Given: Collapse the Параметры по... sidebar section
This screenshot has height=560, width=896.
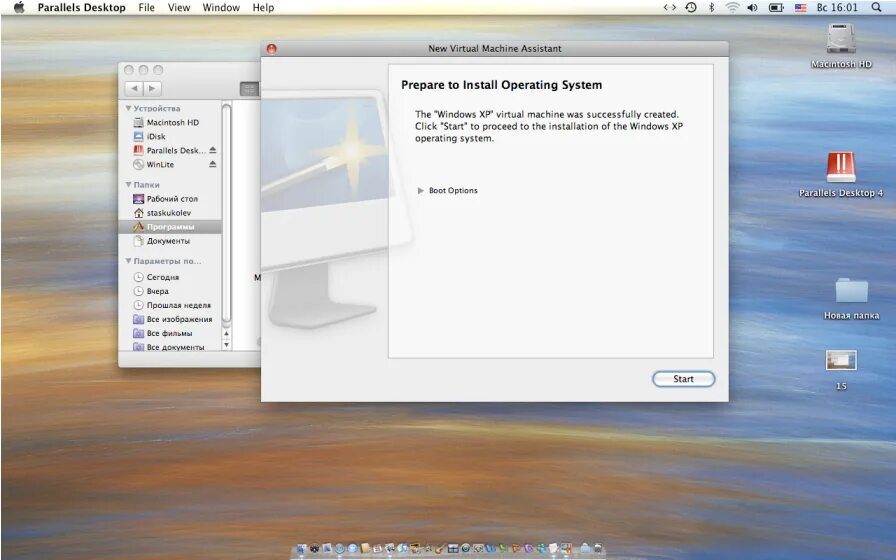Looking at the screenshot, I should [129, 261].
